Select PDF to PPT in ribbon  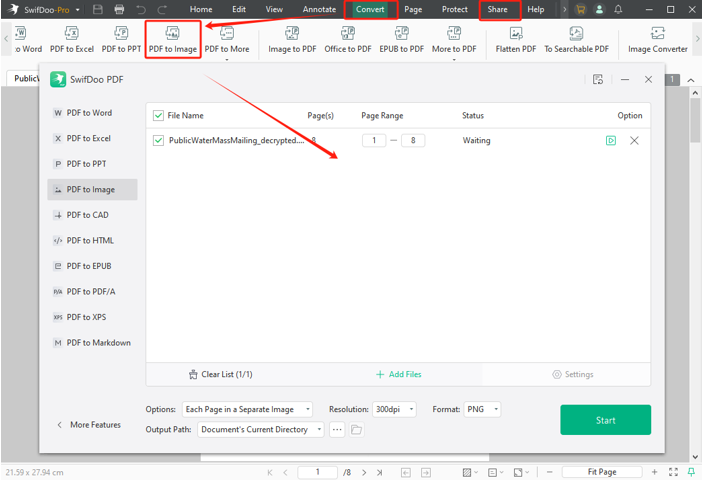[x=121, y=39]
